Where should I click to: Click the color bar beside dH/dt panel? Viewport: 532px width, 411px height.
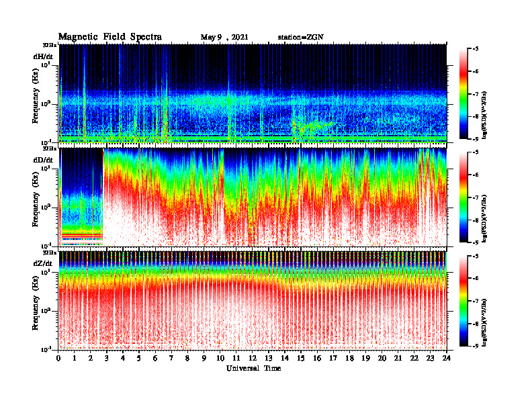[x=463, y=94]
